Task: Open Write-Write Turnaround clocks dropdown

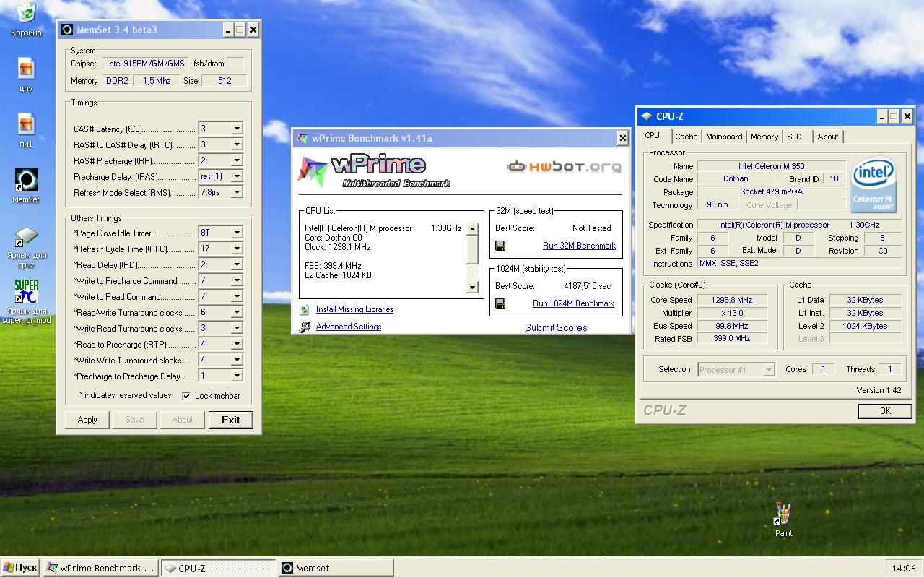Action: pyautogui.click(x=236, y=360)
